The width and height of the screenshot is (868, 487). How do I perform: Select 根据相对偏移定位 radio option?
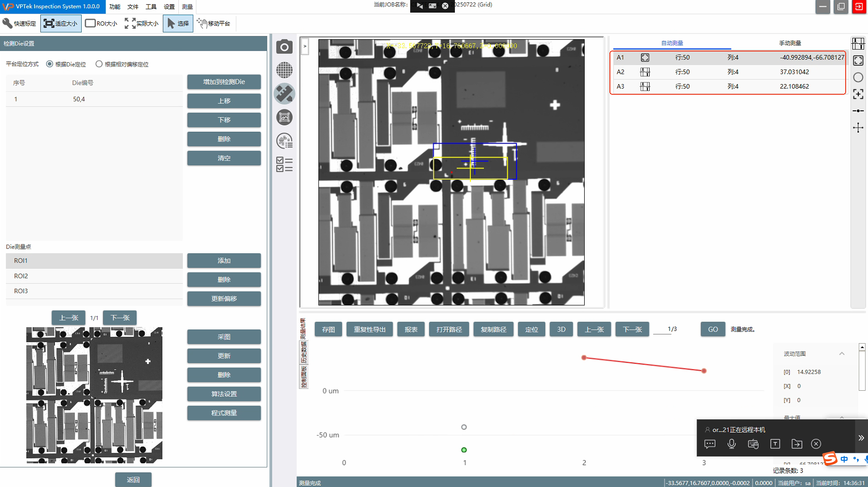(99, 64)
